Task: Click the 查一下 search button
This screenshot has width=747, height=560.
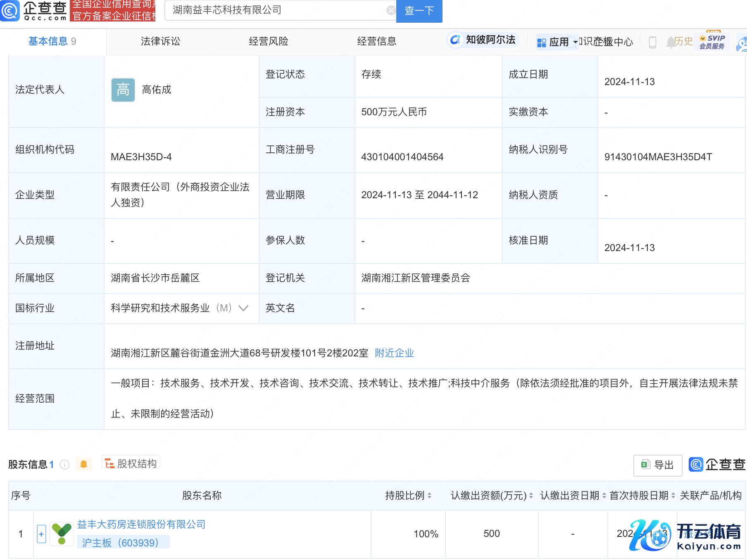Action: click(x=419, y=10)
